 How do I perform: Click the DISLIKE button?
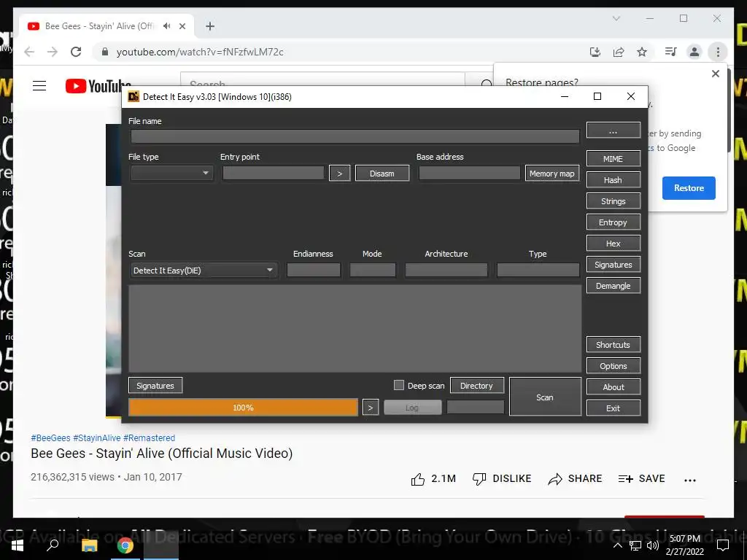502,479
